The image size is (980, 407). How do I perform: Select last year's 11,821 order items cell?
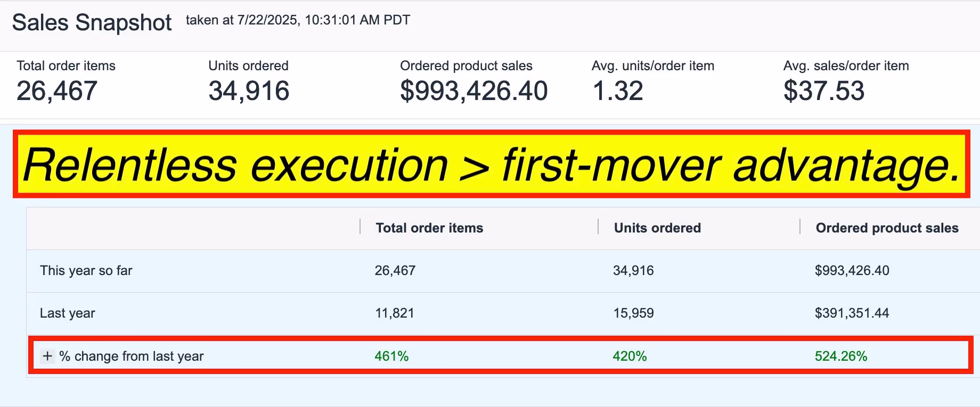click(395, 313)
